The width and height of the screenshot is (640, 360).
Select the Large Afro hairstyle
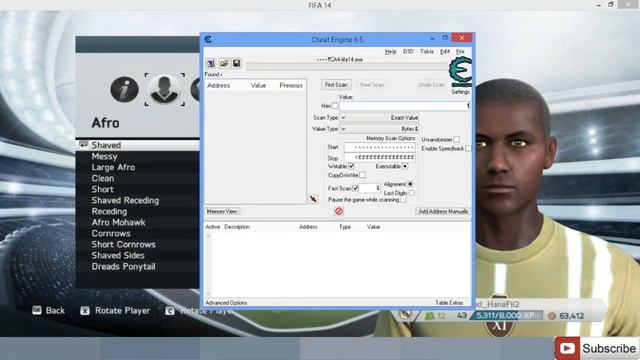pos(138,167)
